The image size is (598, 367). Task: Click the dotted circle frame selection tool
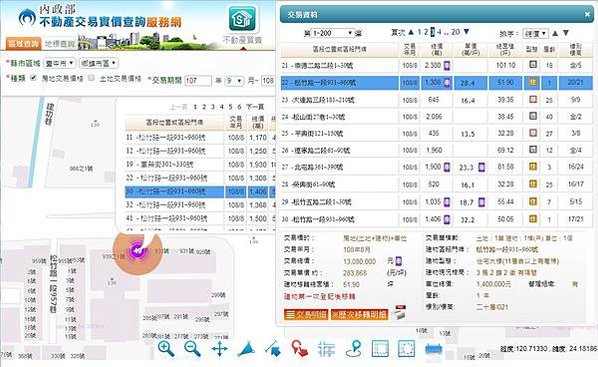click(x=406, y=349)
